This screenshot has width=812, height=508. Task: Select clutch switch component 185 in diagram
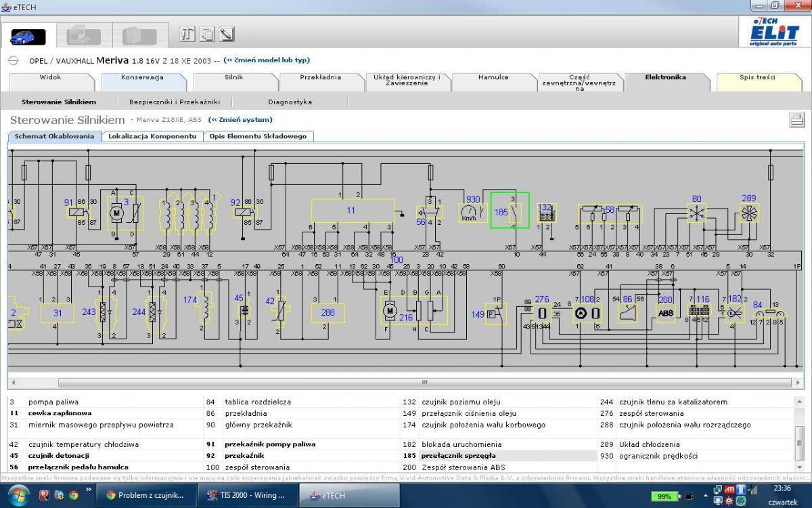(x=510, y=211)
